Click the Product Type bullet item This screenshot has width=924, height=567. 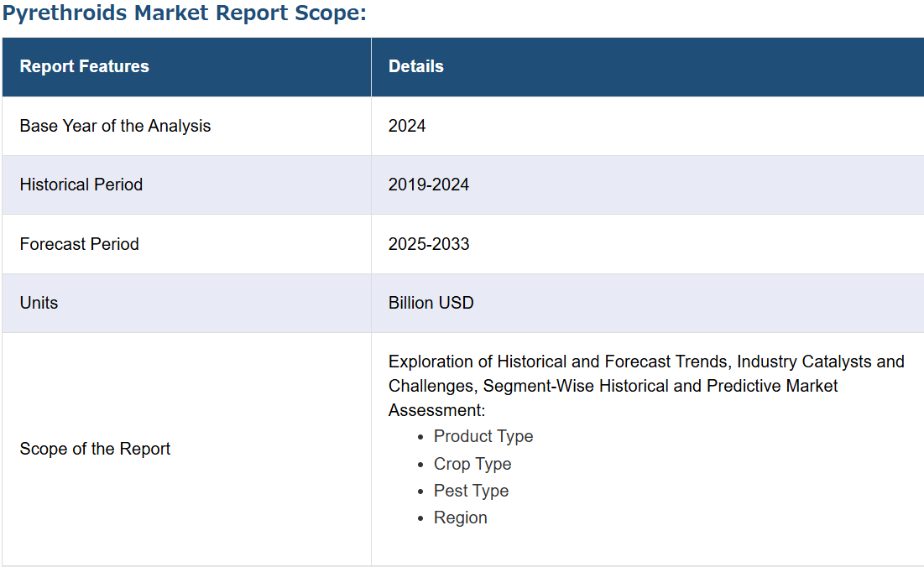[483, 436]
